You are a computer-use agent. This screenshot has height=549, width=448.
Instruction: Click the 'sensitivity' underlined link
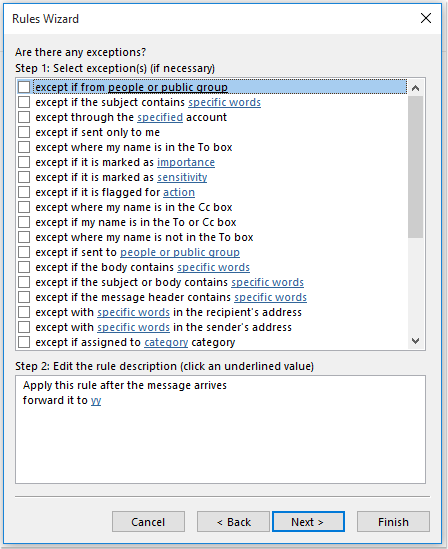(182, 178)
